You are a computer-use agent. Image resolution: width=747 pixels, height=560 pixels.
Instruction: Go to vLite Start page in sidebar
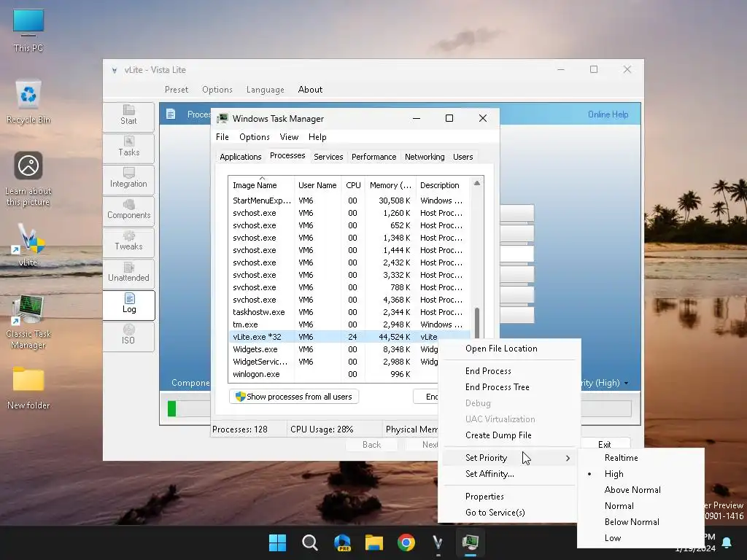coord(128,116)
